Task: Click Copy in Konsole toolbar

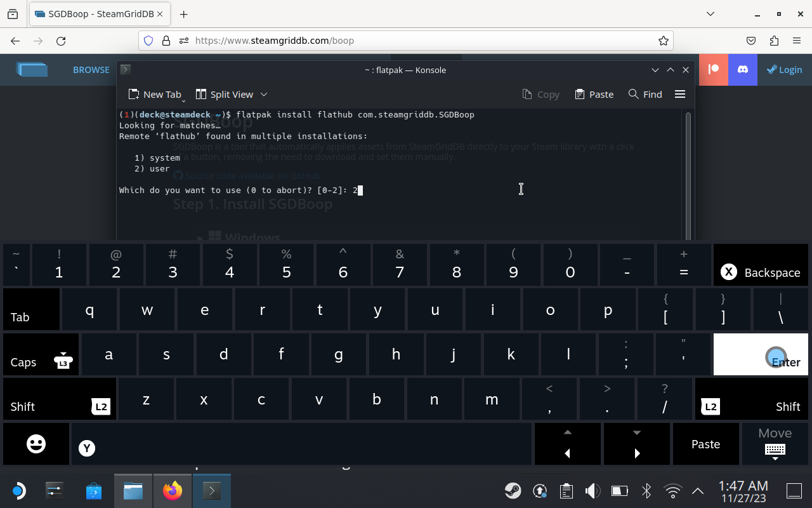Action: [540, 94]
